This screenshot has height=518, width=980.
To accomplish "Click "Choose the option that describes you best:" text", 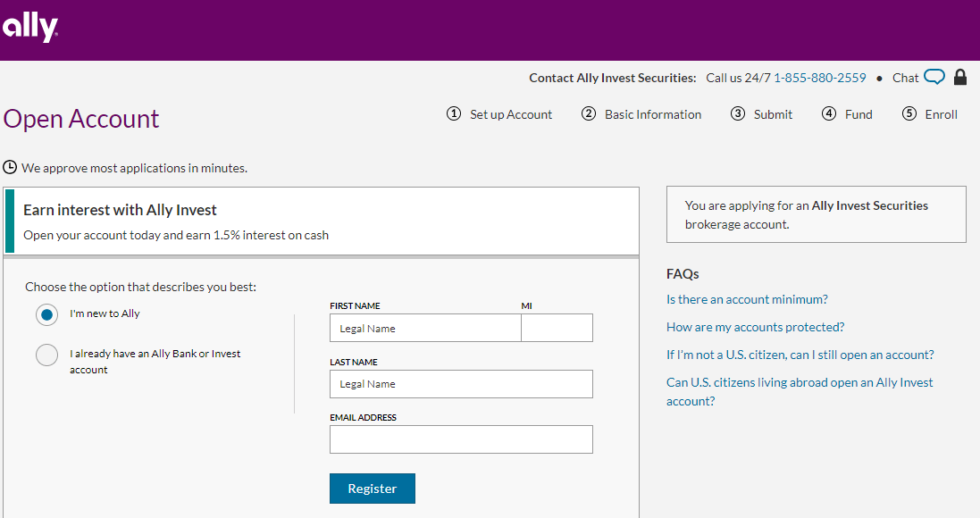I will pyautogui.click(x=140, y=287).
